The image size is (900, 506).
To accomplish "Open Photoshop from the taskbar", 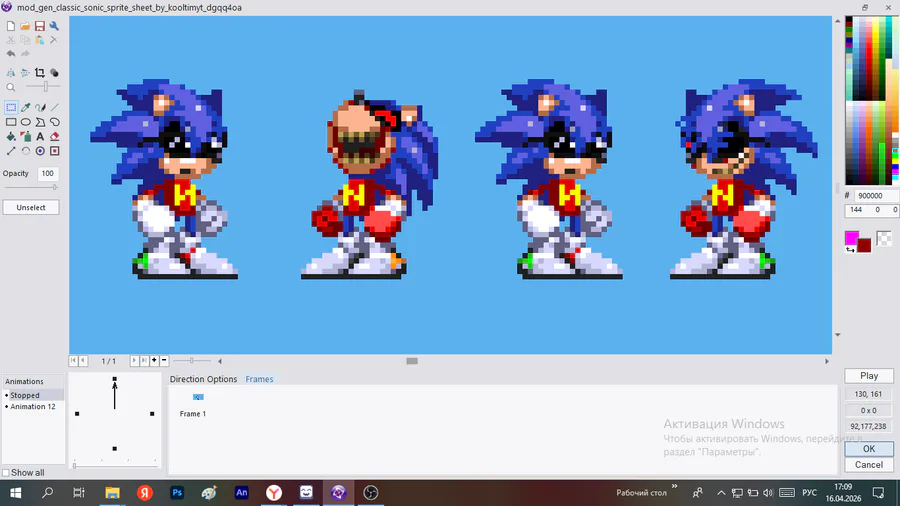I will [177, 493].
